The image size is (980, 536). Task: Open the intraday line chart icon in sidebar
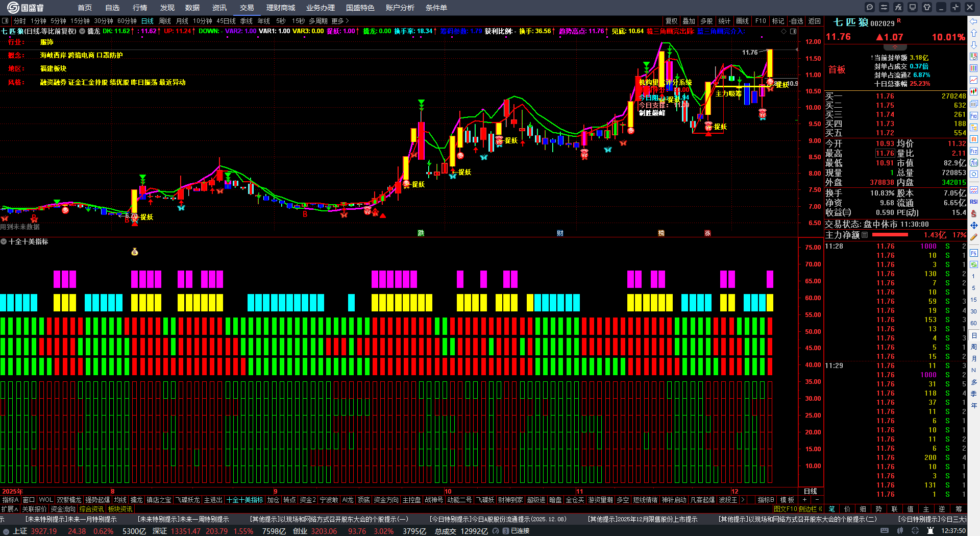(974, 80)
